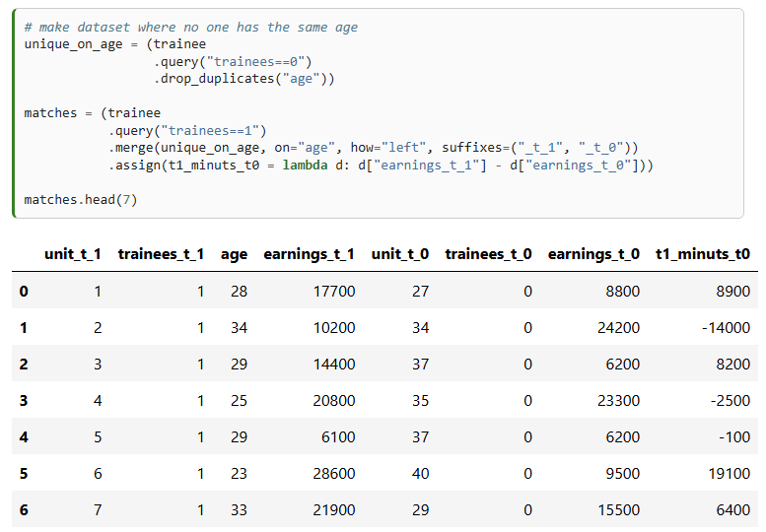Click earnings value 20800 in row 3

coord(334,401)
